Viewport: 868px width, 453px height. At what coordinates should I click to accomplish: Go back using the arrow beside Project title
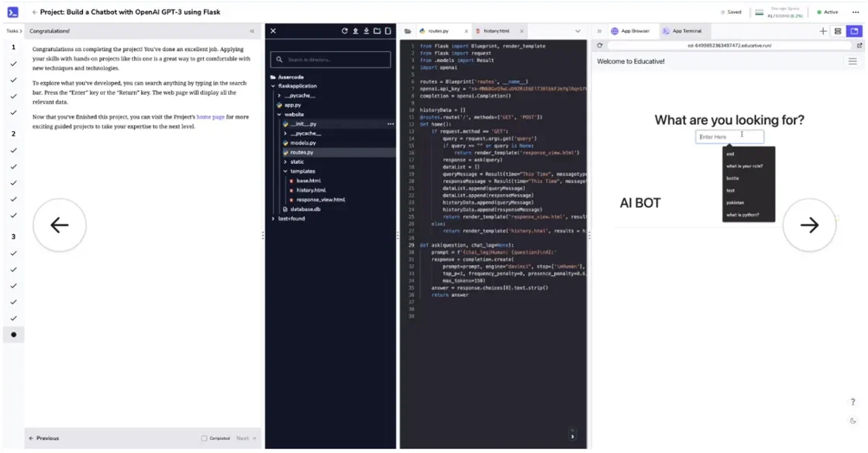(34, 12)
